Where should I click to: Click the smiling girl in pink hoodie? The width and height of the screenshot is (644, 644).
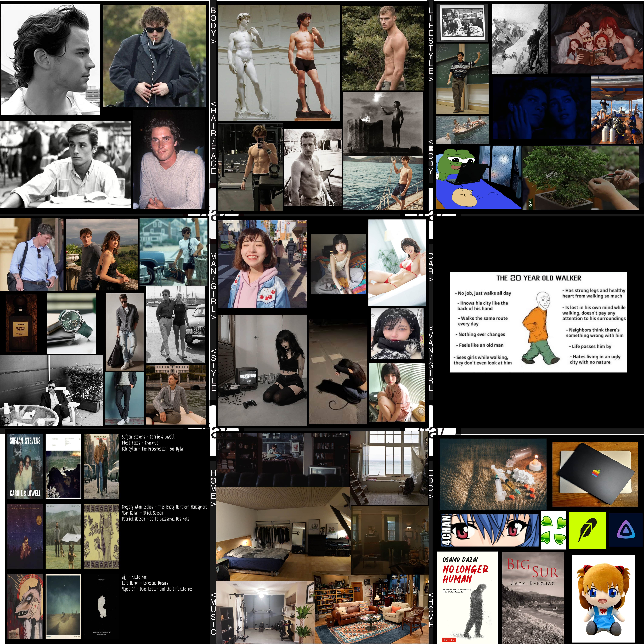(262, 264)
